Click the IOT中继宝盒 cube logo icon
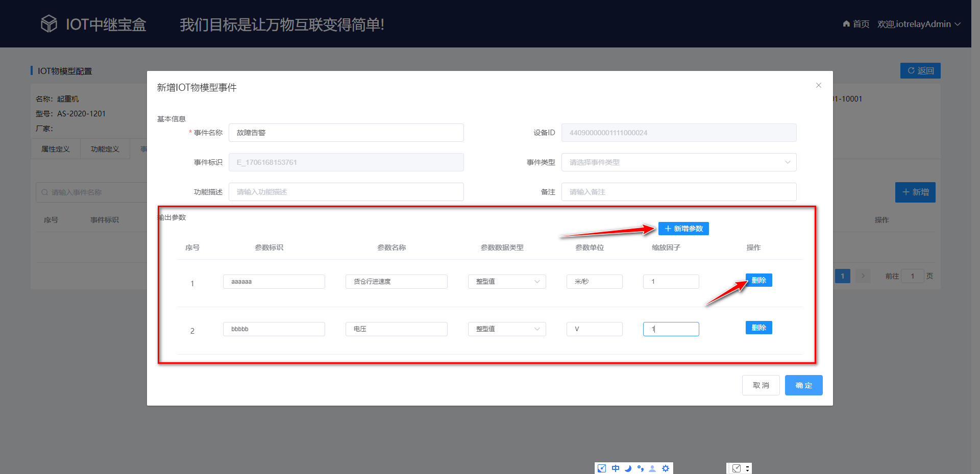 [48, 23]
